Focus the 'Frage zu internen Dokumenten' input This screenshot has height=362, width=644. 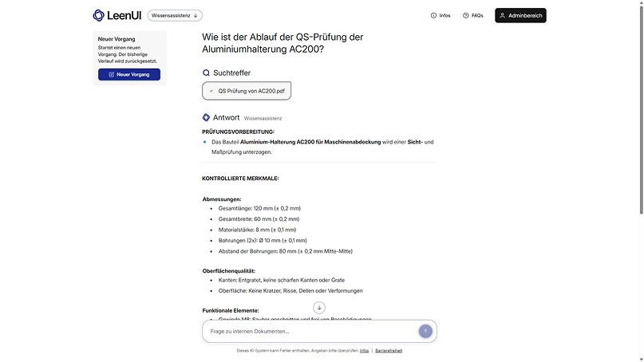311,331
